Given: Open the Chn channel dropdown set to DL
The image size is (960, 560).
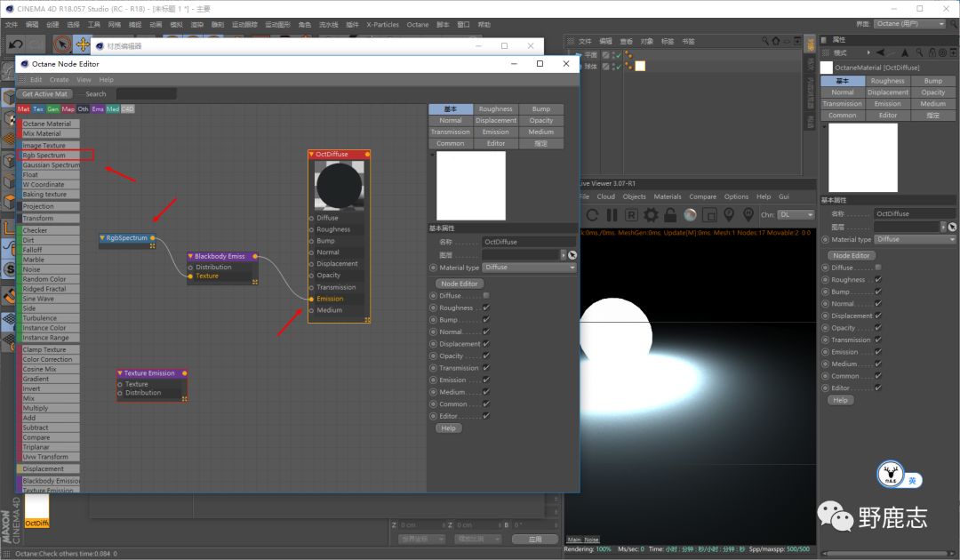Looking at the screenshot, I should click(x=796, y=215).
